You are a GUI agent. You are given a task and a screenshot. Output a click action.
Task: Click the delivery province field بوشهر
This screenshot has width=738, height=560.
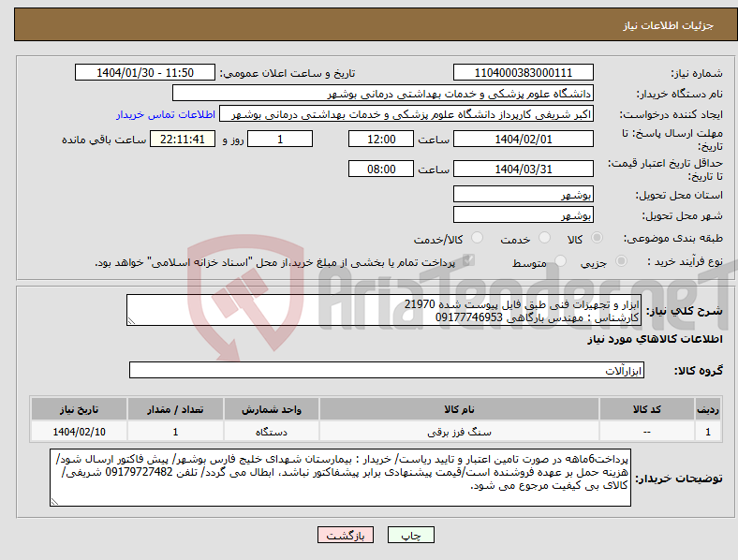(x=523, y=195)
